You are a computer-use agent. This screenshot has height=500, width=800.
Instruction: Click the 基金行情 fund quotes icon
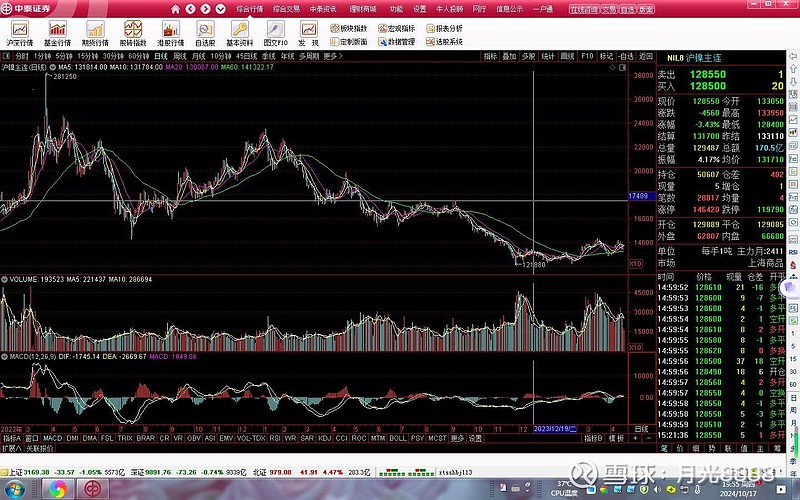tap(58, 35)
